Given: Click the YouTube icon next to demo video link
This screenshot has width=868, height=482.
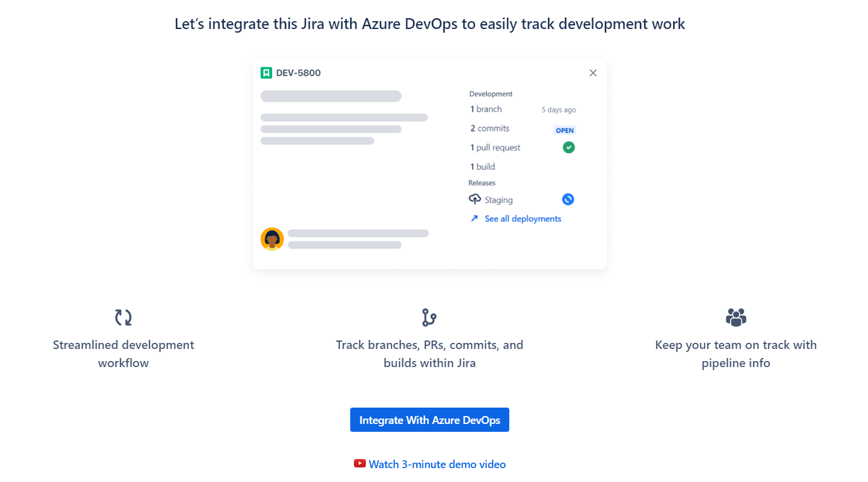Looking at the screenshot, I should point(359,463).
